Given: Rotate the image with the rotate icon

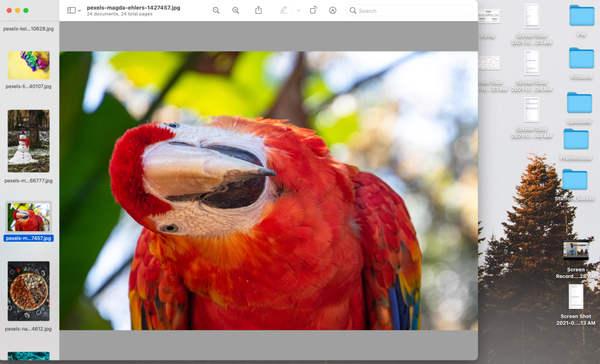Looking at the screenshot, I should 313,11.
